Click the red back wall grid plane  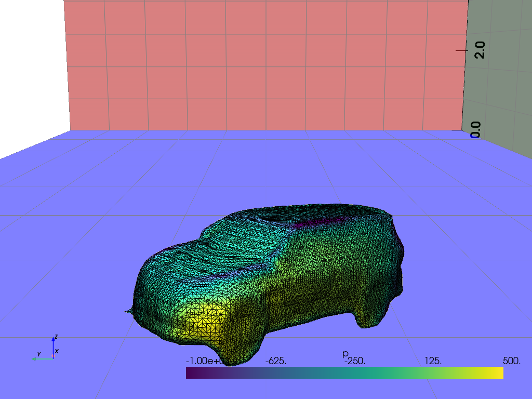tap(260, 68)
